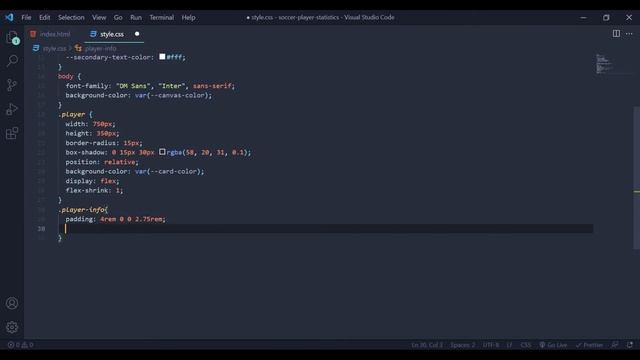Open the Selection menu
Viewport: 640px width, 360px height.
click(x=71, y=18)
